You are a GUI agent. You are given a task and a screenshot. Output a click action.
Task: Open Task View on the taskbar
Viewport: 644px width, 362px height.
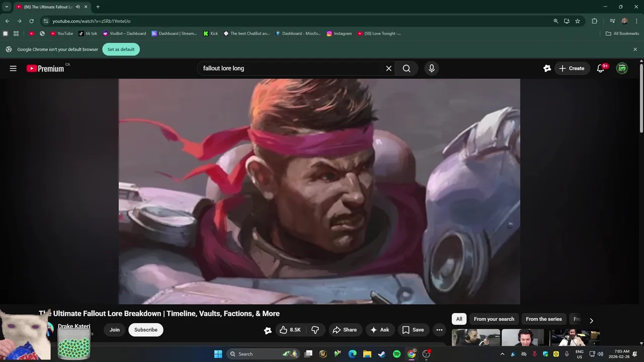pyautogui.click(x=308, y=354)
